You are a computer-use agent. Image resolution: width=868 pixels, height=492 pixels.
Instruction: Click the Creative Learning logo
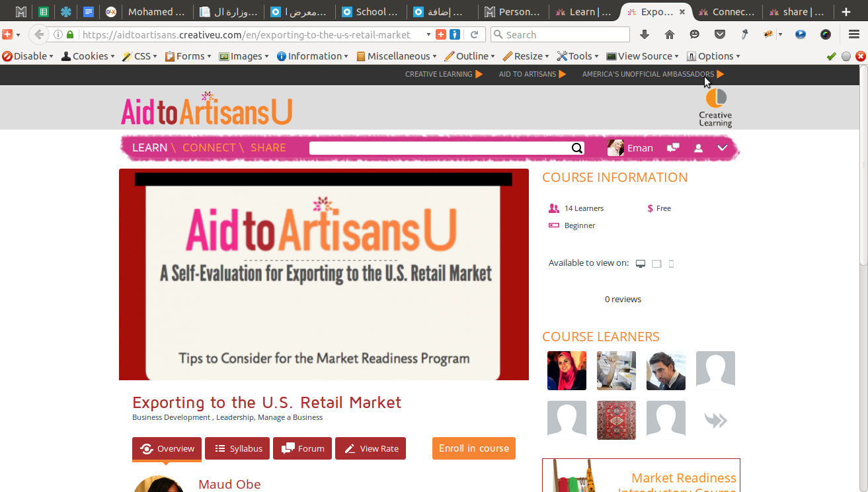coord(715,107)
